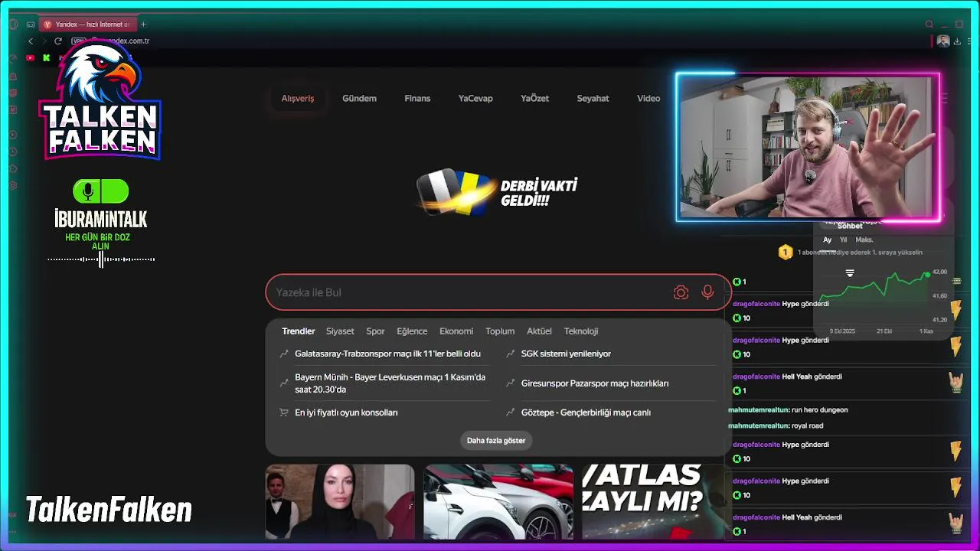Open Galatasaray-Trabzonspor maçı trend link
This screenshot has width=980, height=551.
click(x=387, y=354)
